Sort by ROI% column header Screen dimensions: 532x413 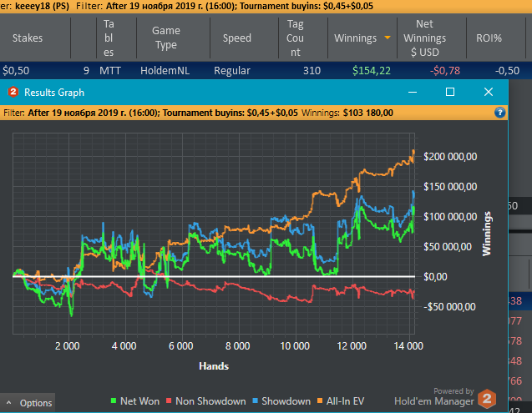(489, 38)
